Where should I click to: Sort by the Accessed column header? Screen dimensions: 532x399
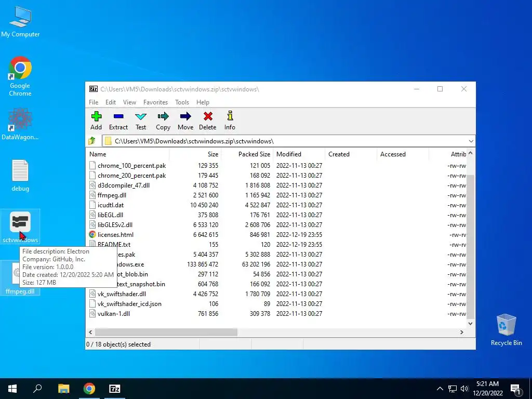point(403,154)
